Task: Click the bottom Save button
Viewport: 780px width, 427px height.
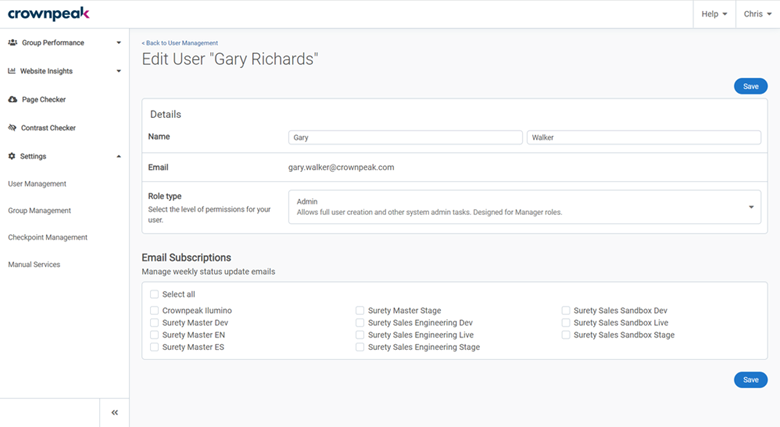Action: point(751,380)
